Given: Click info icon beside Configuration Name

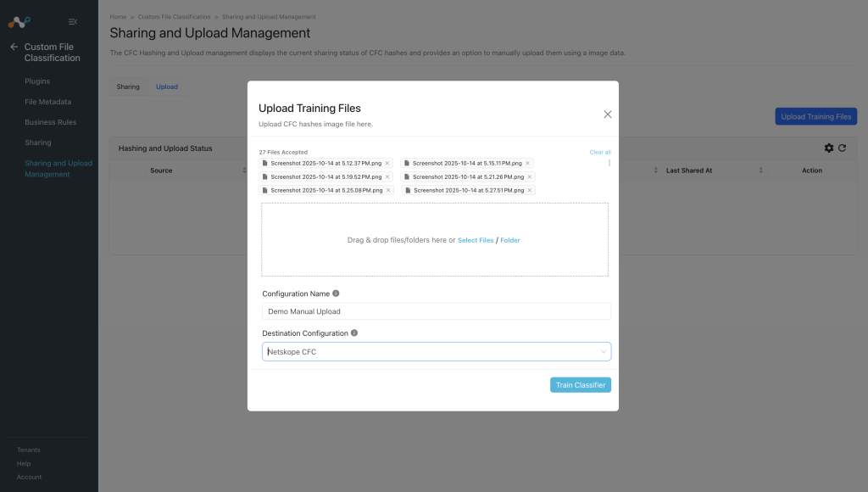Looking at the screenshot, I should 336,294.
